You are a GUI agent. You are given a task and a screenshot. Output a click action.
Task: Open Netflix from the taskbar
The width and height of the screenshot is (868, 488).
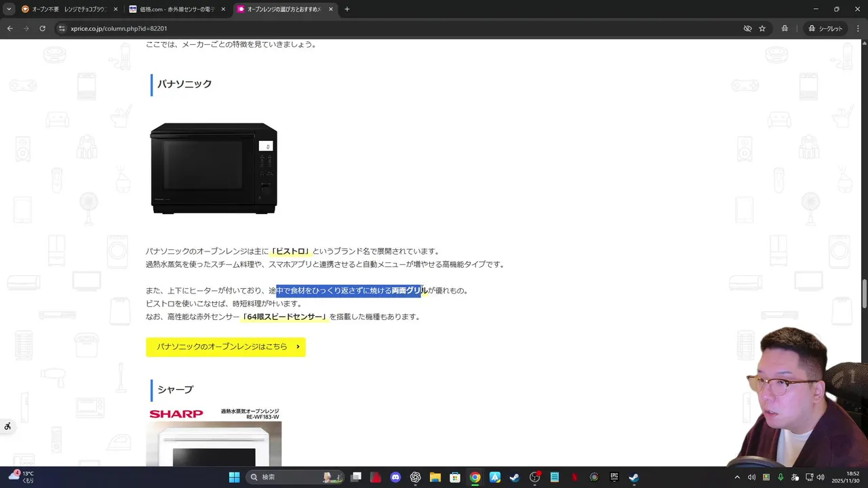point(574,477)
